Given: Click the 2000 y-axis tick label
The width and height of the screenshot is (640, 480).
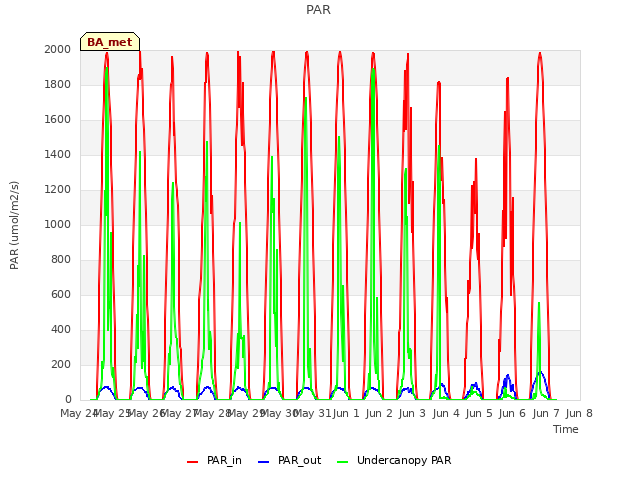Looking at the screenshot, I should point(58,49).
